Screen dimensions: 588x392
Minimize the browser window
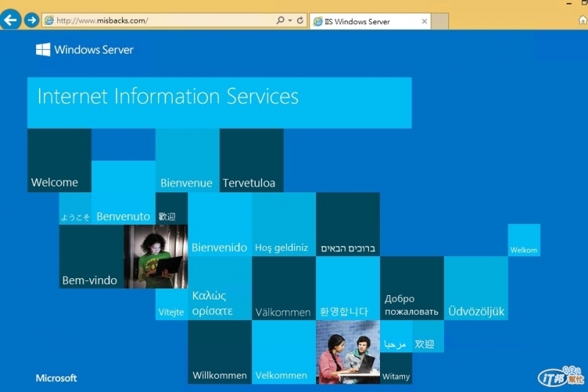[x=569, y=3]
